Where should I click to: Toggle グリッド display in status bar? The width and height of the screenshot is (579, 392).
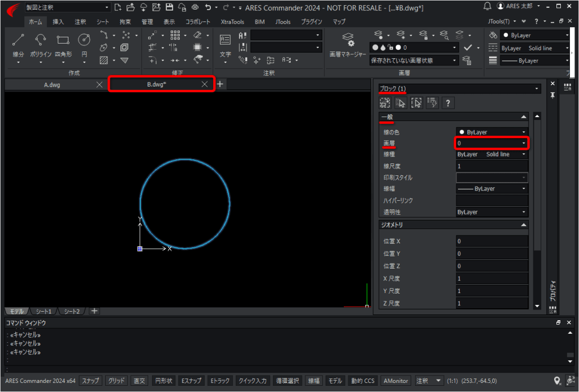click(x=116, y=381)
